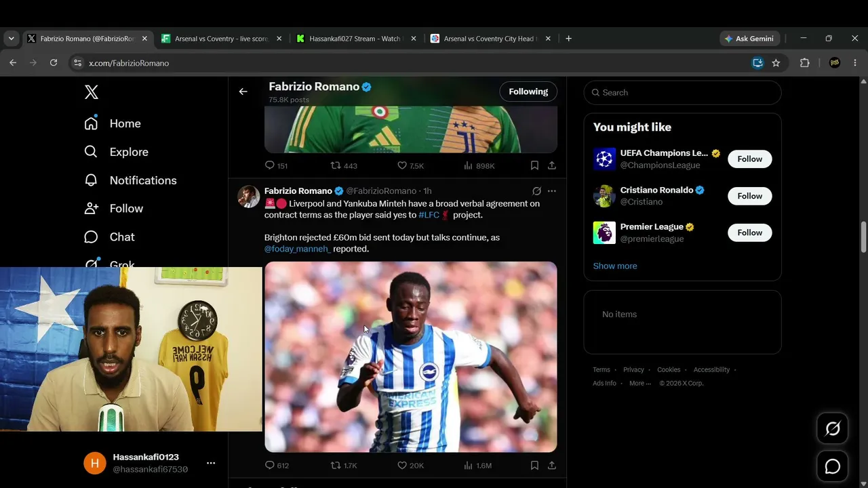Expand the tab search dropdown
Viewport: 868px width, 488px height.
pos(11,39)
